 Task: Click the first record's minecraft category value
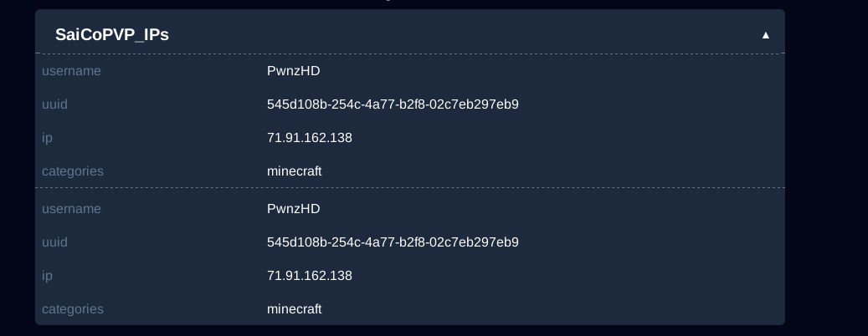(x=294, y=171)
